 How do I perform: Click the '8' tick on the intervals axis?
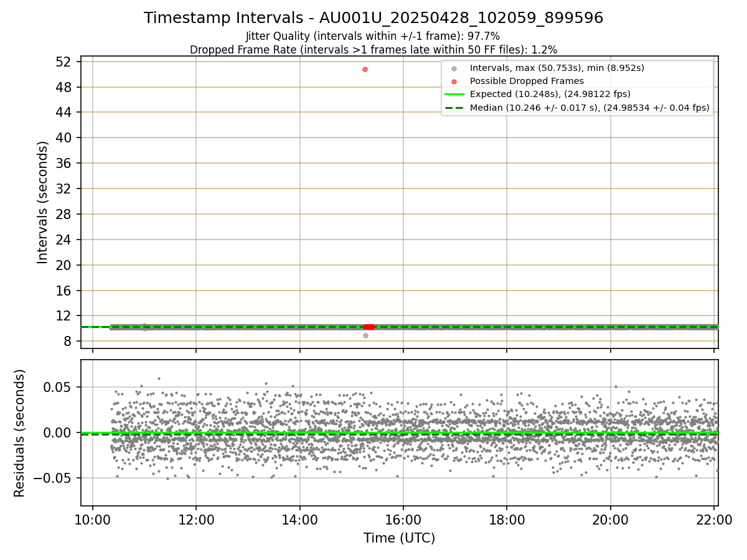tap(69, 341)
